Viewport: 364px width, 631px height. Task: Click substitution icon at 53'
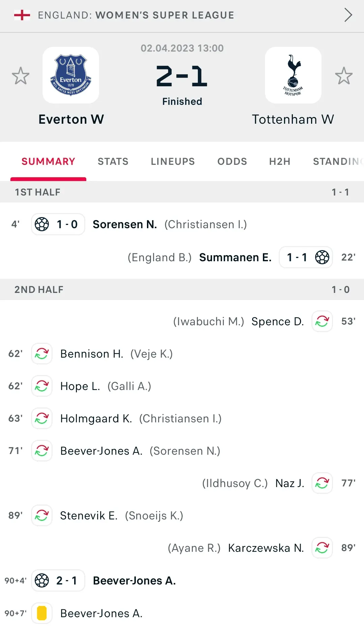pyautogui.click(x=322, y=321)
